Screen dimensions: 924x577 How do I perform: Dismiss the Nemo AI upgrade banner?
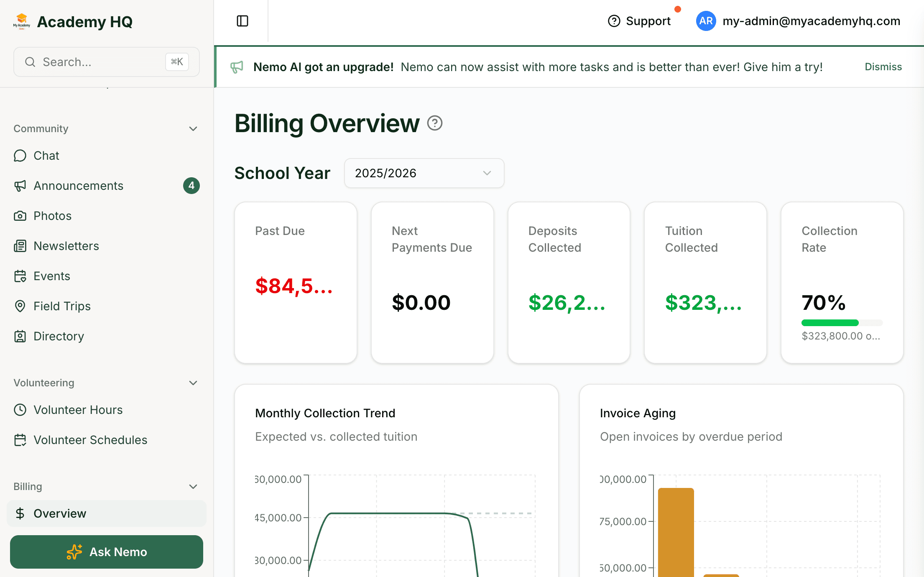click(x=883, y=67)
